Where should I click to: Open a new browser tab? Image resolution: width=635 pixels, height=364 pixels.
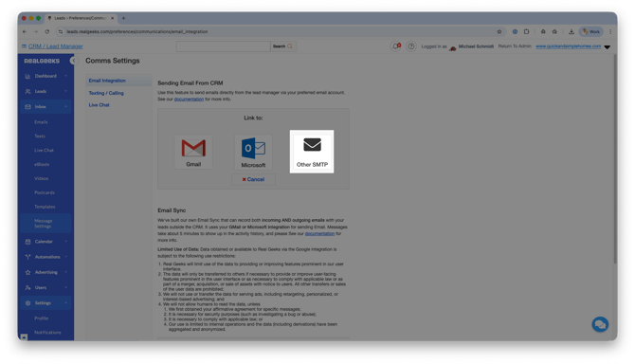123,18
